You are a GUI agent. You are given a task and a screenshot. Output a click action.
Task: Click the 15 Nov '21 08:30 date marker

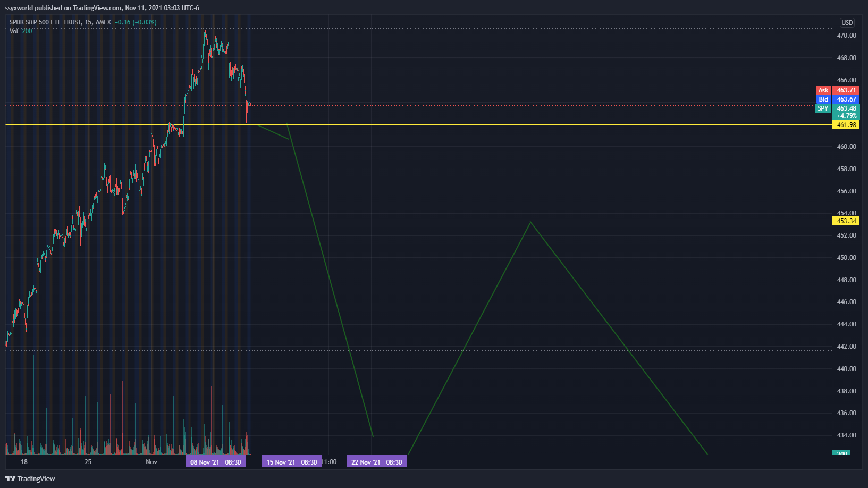click(292, 462)
